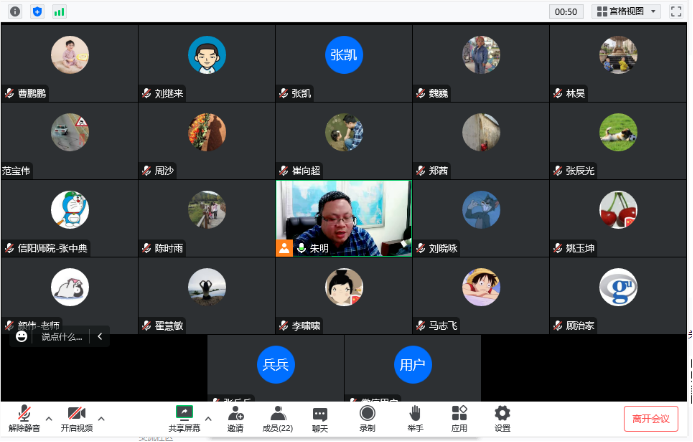Click the network signal status icon
This screenshot has width=693, height=442.
[59, 11]
